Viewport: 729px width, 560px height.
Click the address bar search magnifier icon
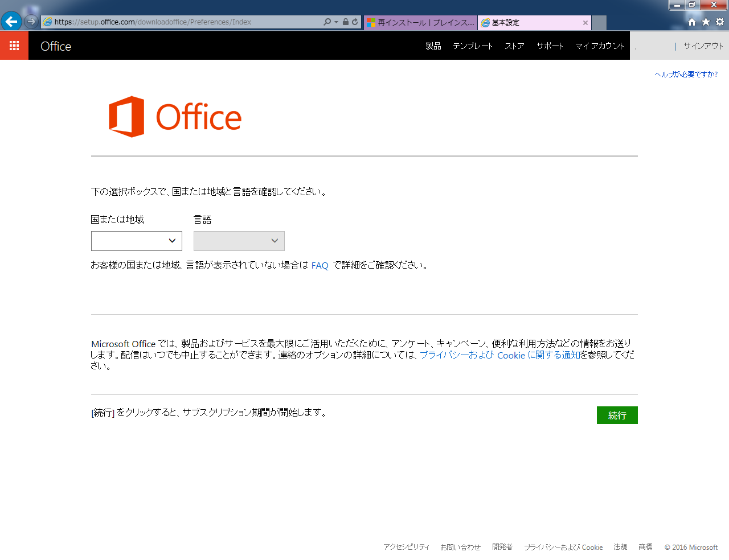(x=327, y=22)
